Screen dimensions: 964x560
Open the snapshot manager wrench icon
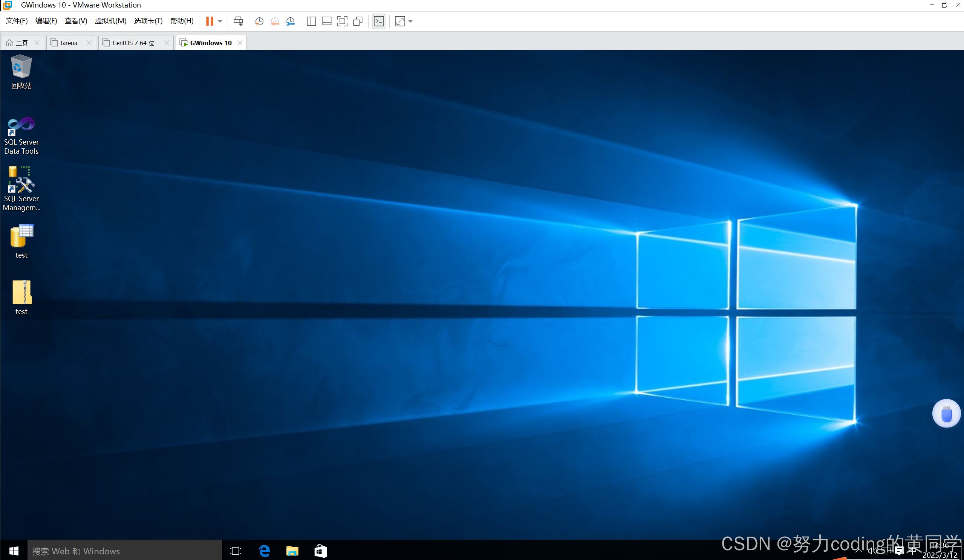(290, 21)
